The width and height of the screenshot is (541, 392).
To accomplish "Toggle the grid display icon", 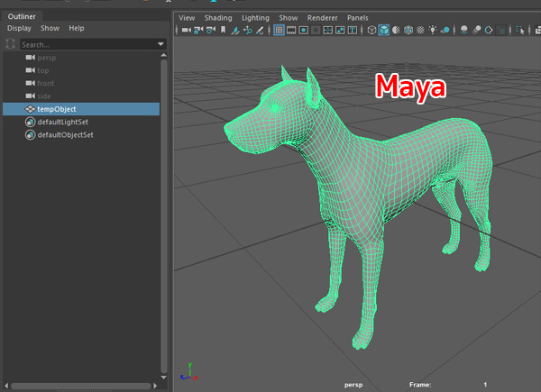I will [279, 30].
